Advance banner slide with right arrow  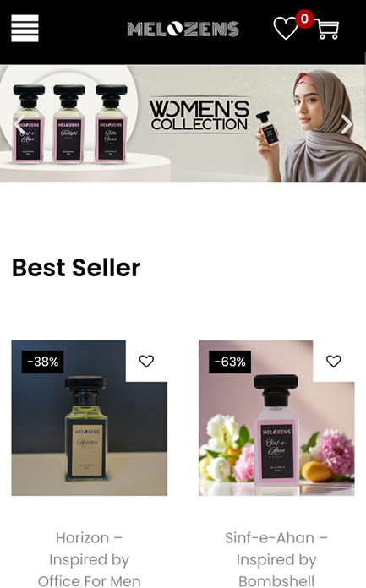click(347, 124)
